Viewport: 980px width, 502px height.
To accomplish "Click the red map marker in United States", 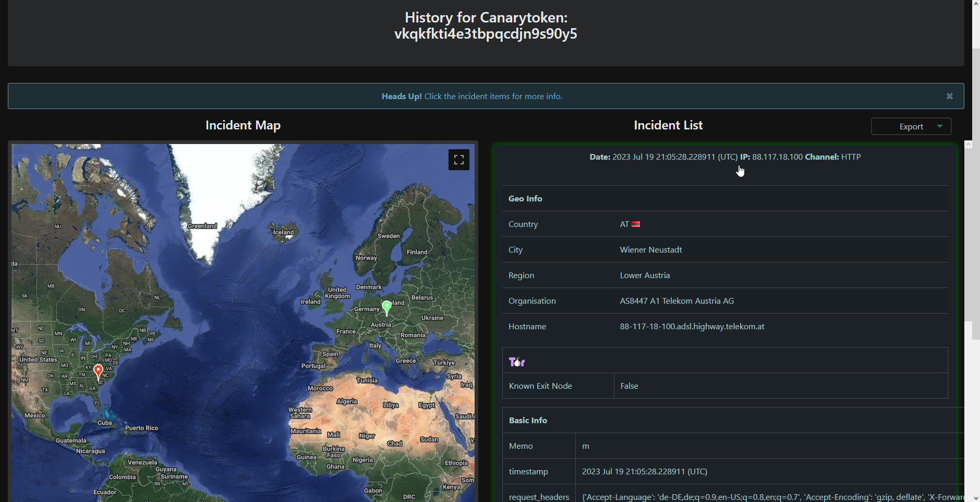I will 98,371.
